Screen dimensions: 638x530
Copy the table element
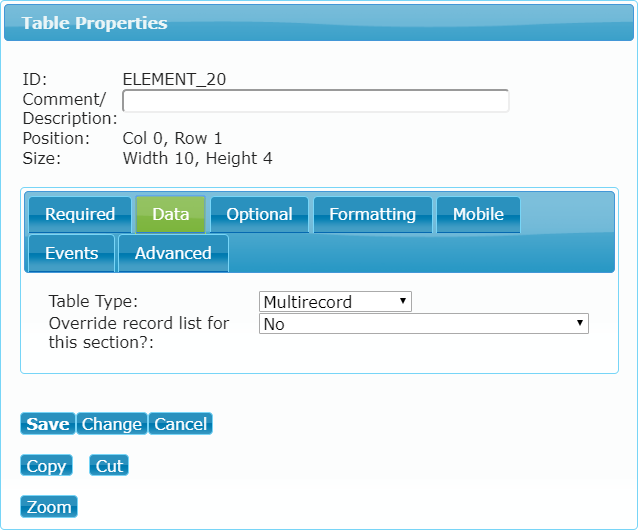46,465
